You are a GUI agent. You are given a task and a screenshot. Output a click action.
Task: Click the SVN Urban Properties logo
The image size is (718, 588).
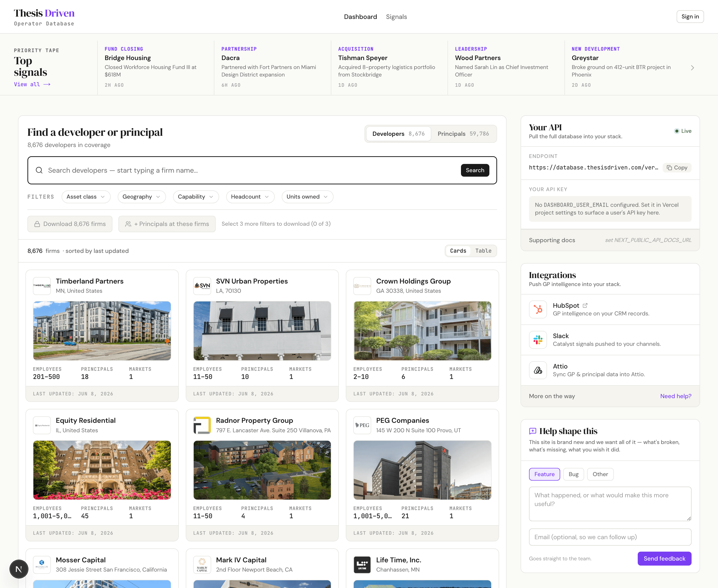pyautogui.click(x=202, y=286)
